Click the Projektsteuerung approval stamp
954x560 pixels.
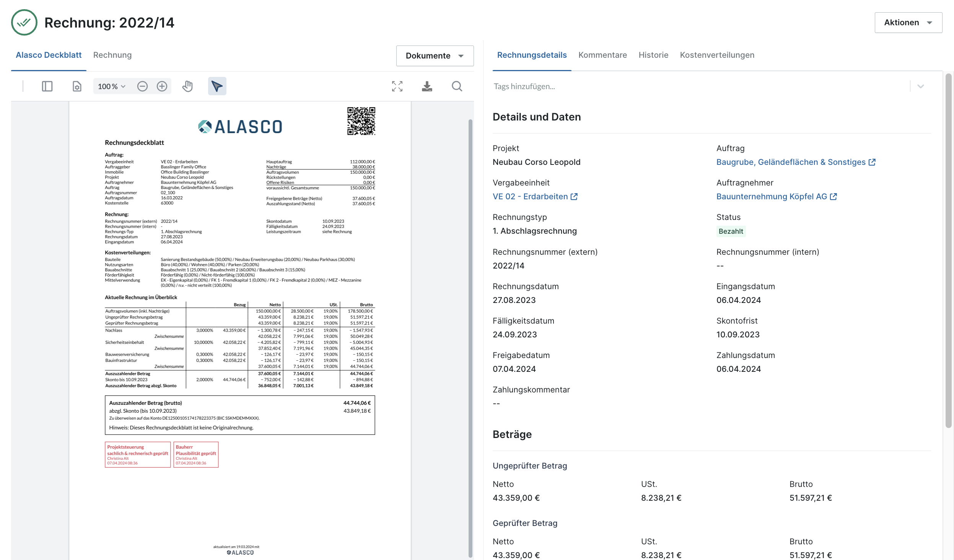coord(138,455)
